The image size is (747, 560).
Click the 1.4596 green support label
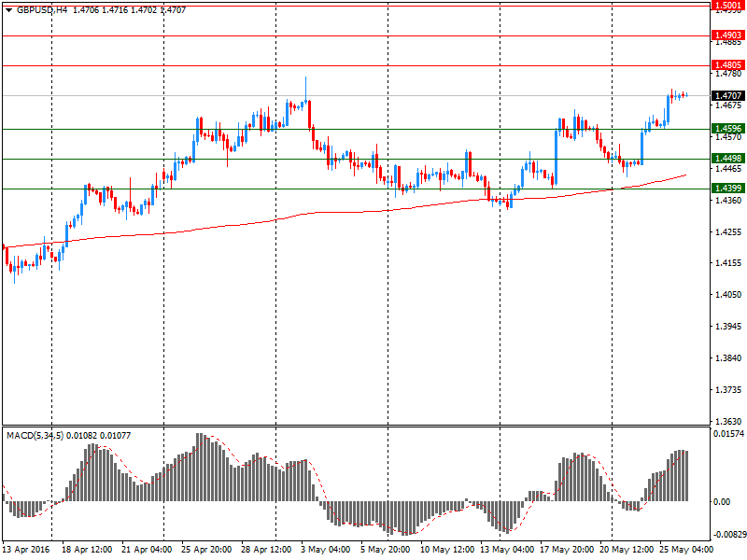[727, 128]
